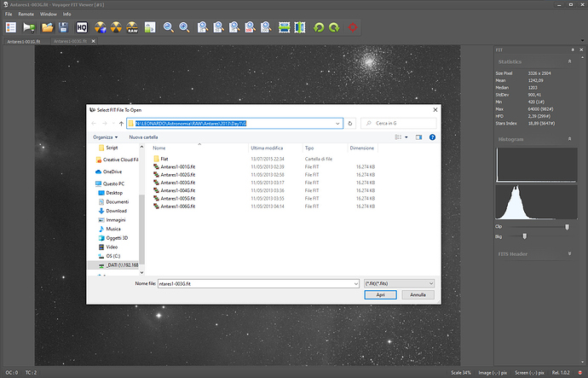This screenshot has height=378, width=588.
Task: Sort by Dimensione column header
Action: click(363, 148)
